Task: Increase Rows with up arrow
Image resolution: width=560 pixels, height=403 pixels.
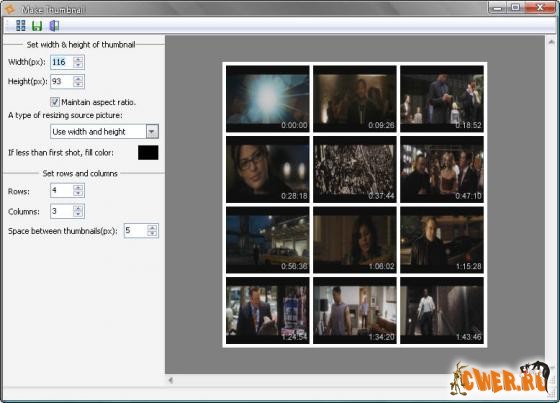Action: (78, 187)
